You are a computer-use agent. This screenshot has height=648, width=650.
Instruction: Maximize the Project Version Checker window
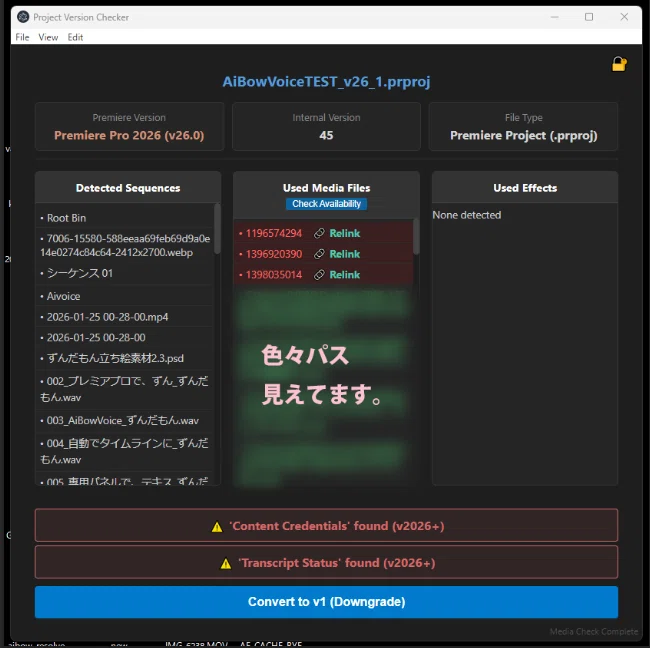click(x=589, y=17)
